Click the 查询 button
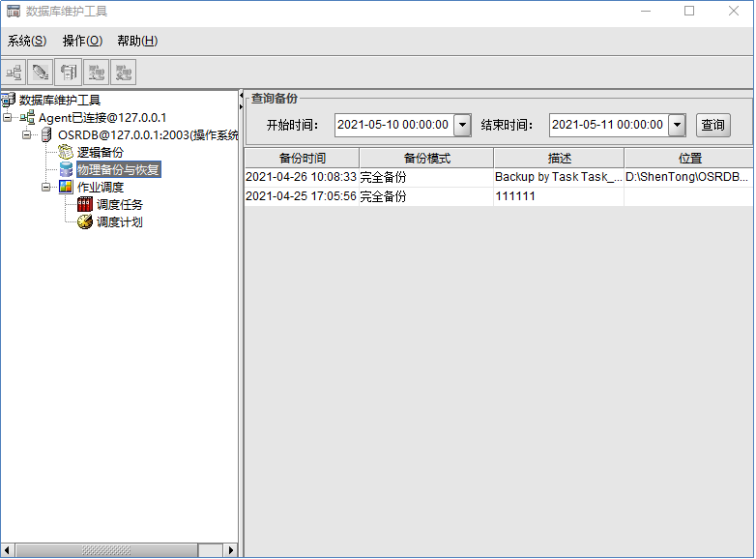This screenshot has width=756, height=559. pyautogui.click(x=713, y=126)
